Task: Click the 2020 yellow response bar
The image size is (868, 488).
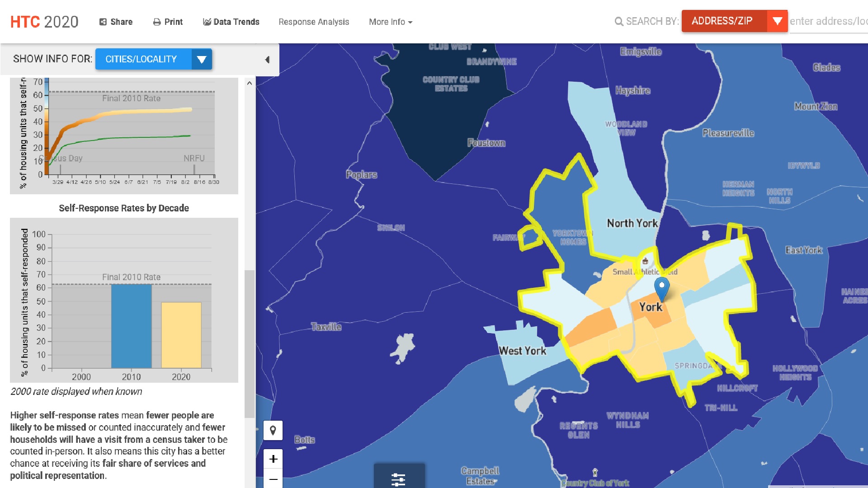Action: coord(181,335)
